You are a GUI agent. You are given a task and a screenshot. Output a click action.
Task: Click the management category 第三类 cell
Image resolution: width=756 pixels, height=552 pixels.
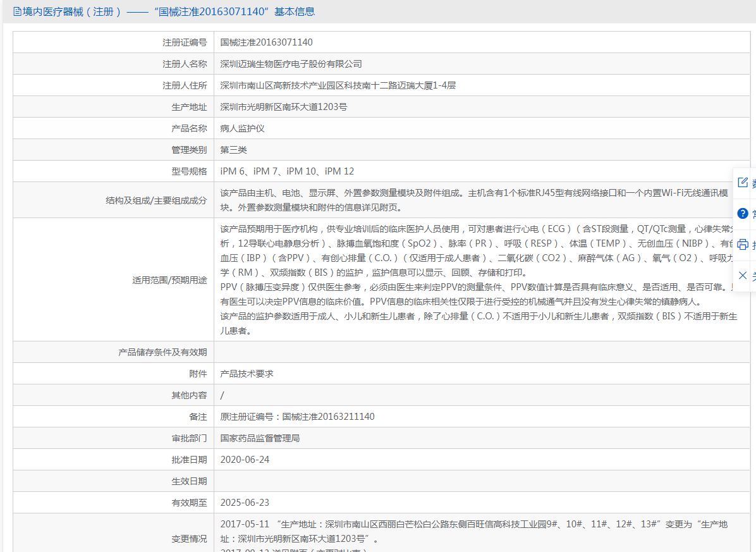point(233,149)
